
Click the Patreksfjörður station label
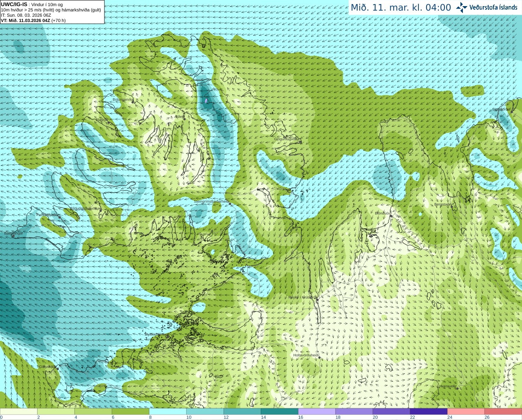(48, 214)
